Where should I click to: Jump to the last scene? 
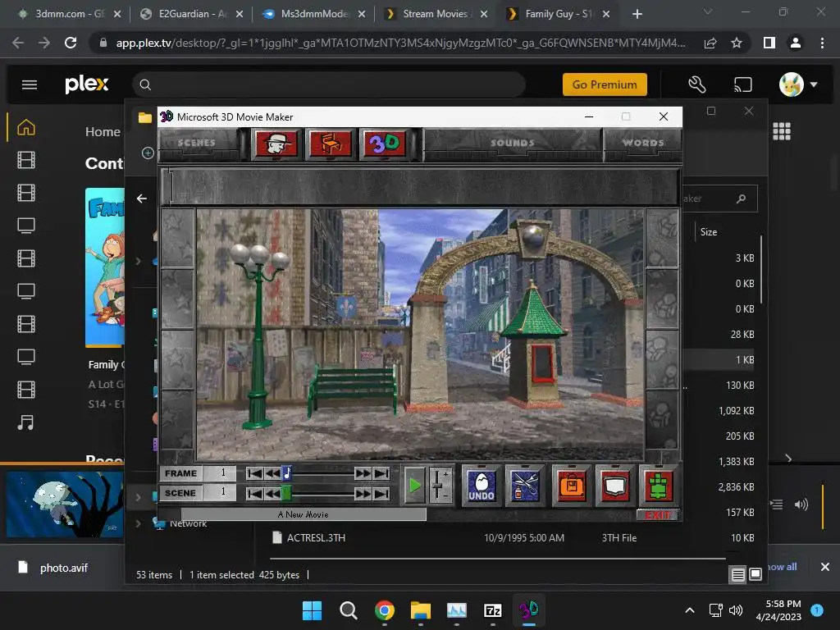tap(381, 493)
